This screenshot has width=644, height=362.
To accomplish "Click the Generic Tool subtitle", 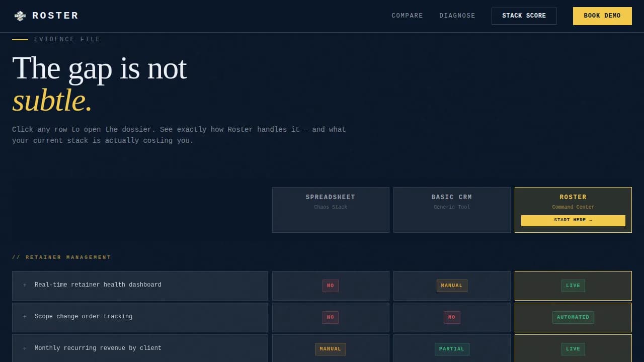I will click(452, 207).
